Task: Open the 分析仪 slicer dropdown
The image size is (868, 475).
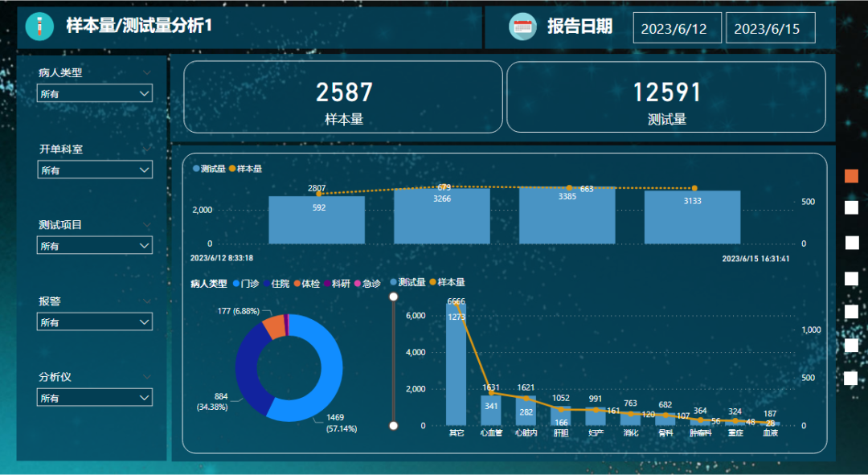Action: tap(95, 398)
